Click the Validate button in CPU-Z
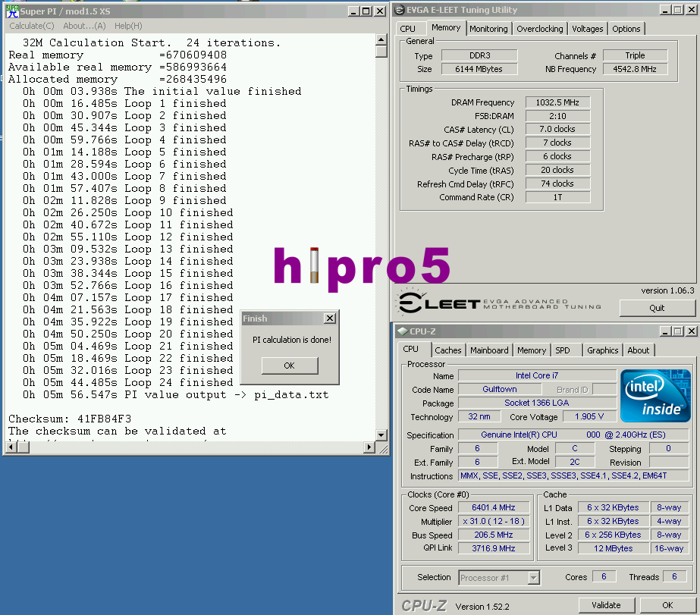Screen dimensions: 700x615 (x=606, y=605)
